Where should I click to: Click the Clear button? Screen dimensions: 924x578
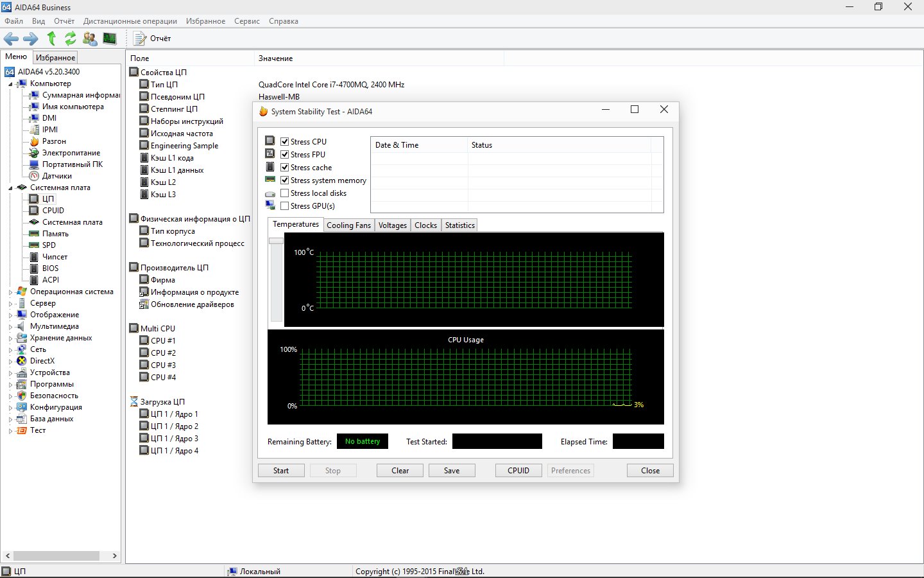pyautogui.click(x=400, y=471)
